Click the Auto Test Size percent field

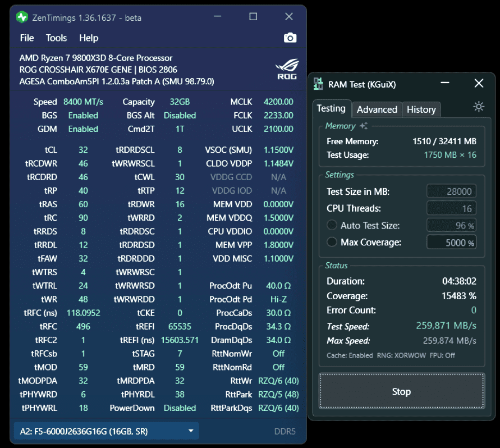[x=452, y=225]
